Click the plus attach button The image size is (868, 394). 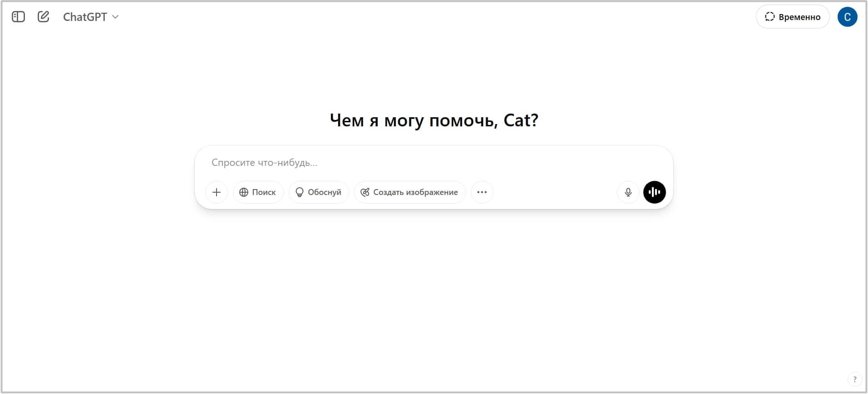point(217,192)
